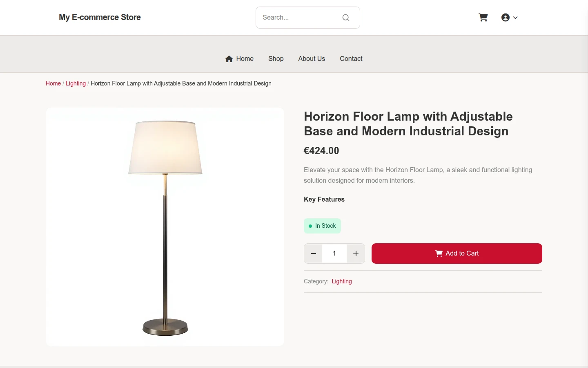Click the search magnifier icon

click(x=346, y=18)
